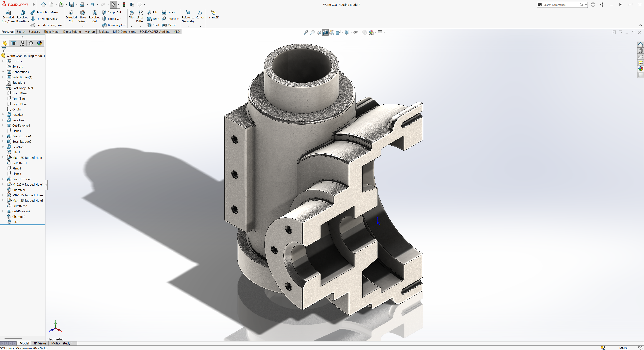Image resolution: width=644 pixels, height=350 pixels.
Task: Expand the Revolve1 feature node
Action: pos(3,115)
